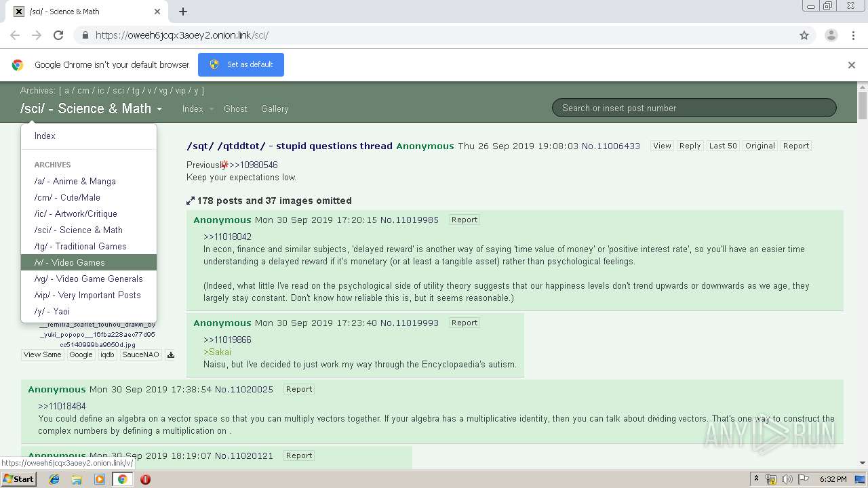Open Internet Explorer from taskbar

point(54,479)
